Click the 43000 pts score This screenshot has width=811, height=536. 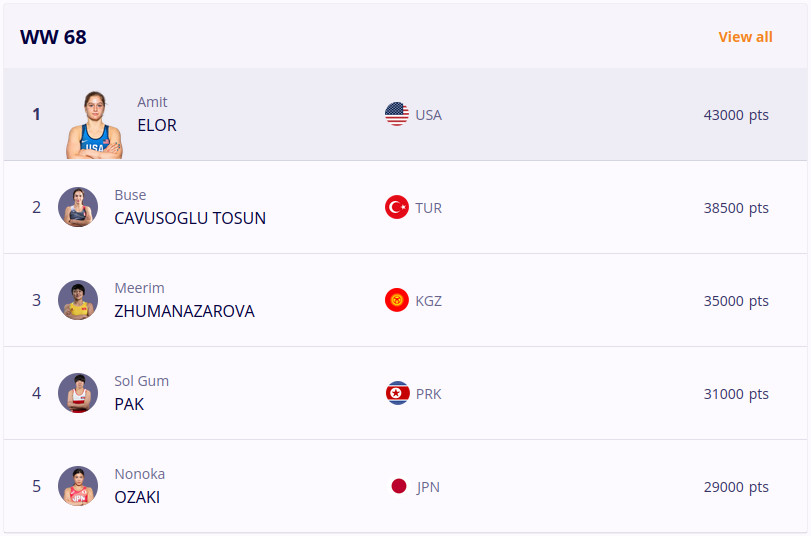(x=735, y=115)
